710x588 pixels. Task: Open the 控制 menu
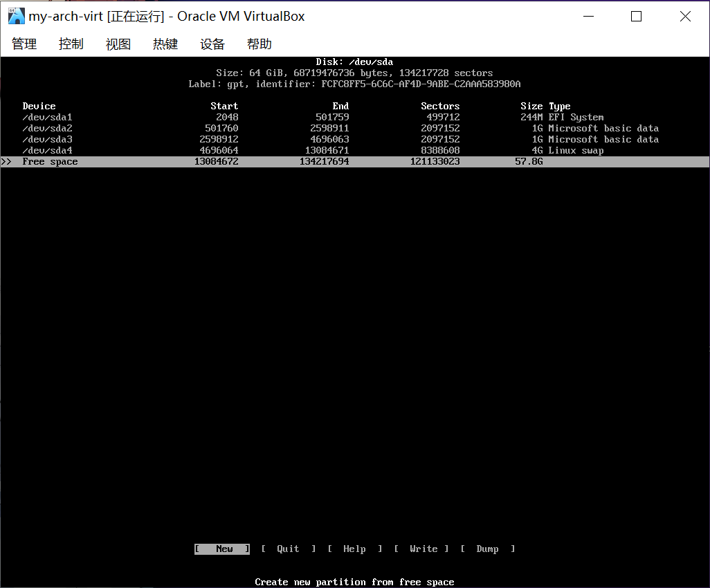[x=71, y=44]
